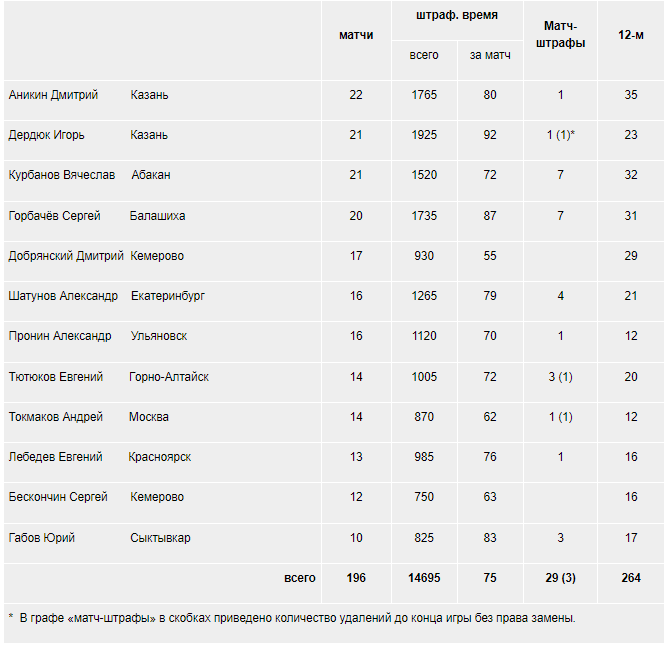Select city Сыктывкар in Габов row
Screen dimensions: 666x645
[160, 538]
